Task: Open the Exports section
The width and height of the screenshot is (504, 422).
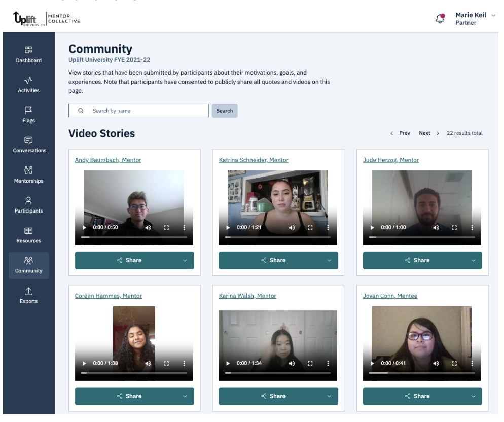Action: (x=28, y=295)
